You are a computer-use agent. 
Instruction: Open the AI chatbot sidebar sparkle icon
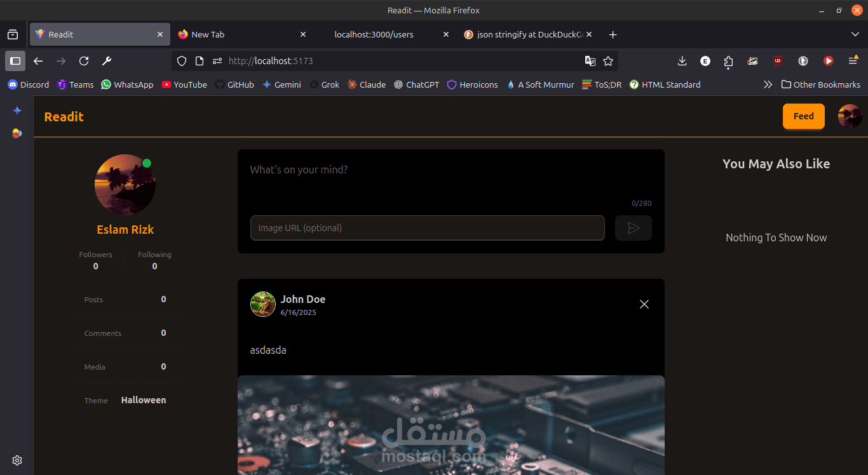pyautogui.click(x=17, y=110)
